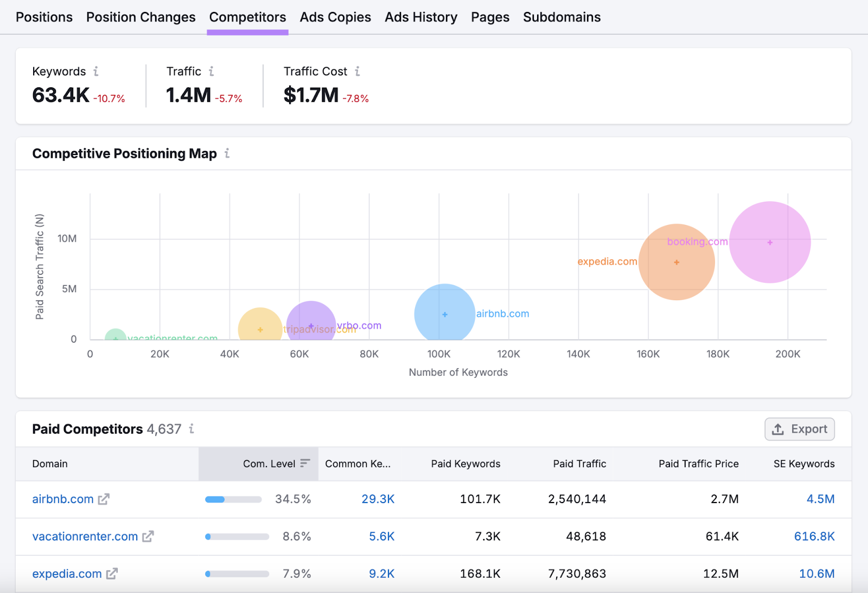Viewport: 868px width, 593px height.
Task: Click the info icon next to Traffic
Action: (212, 71)
